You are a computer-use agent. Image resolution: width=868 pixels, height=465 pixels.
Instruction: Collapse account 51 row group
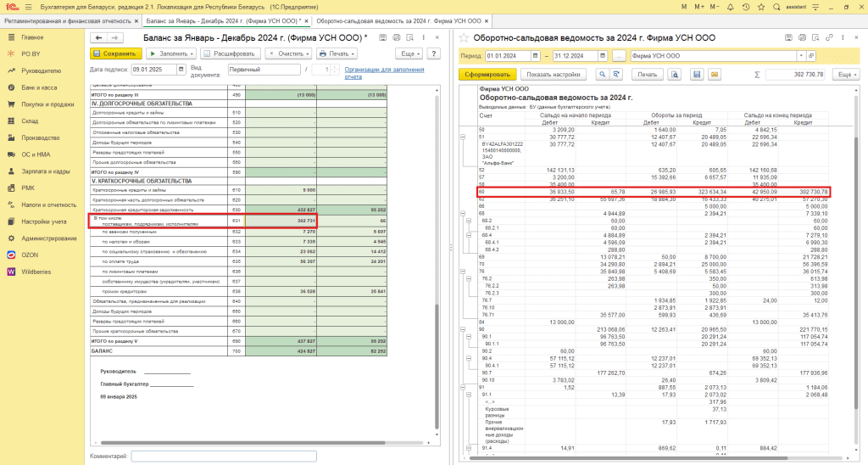pos(463,137)
